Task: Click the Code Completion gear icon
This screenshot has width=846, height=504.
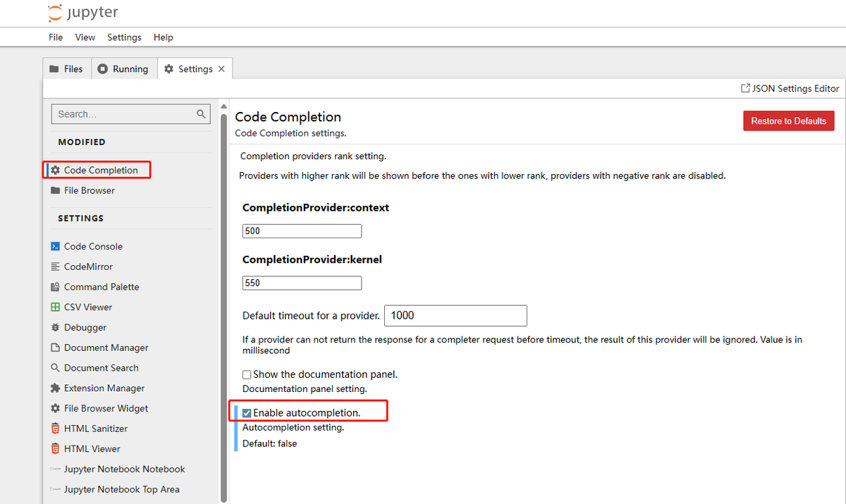Action: click(x=55, y=170)
